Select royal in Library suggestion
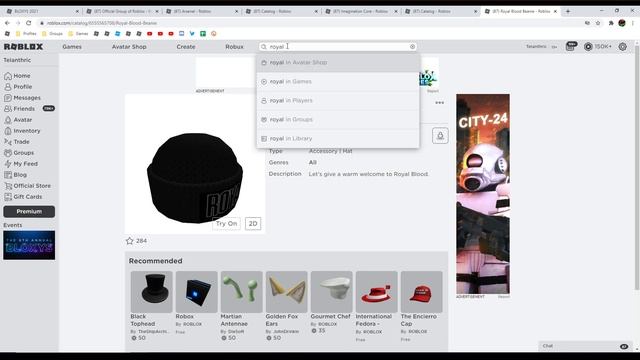 [x=338, y=139]
